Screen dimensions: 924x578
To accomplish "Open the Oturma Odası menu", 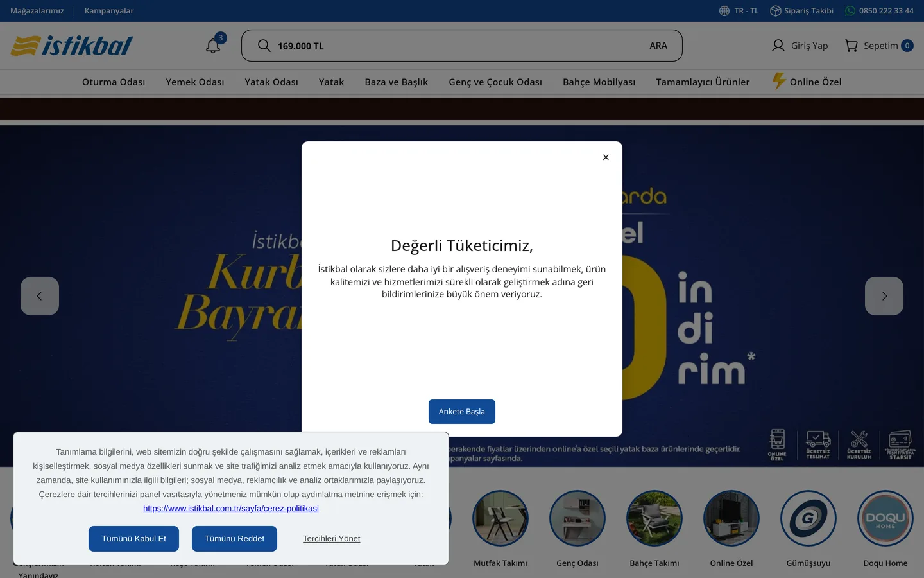I will (x=114, y=82).
